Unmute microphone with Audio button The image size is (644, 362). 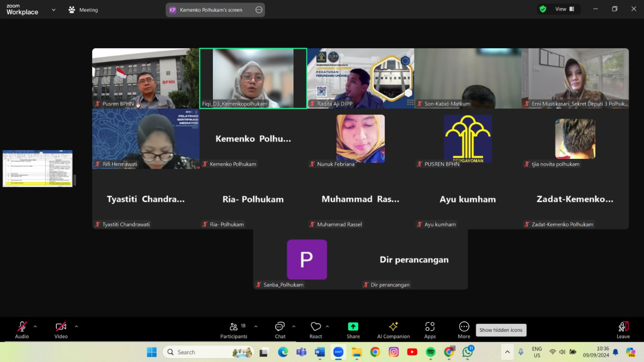click(22, 330)
